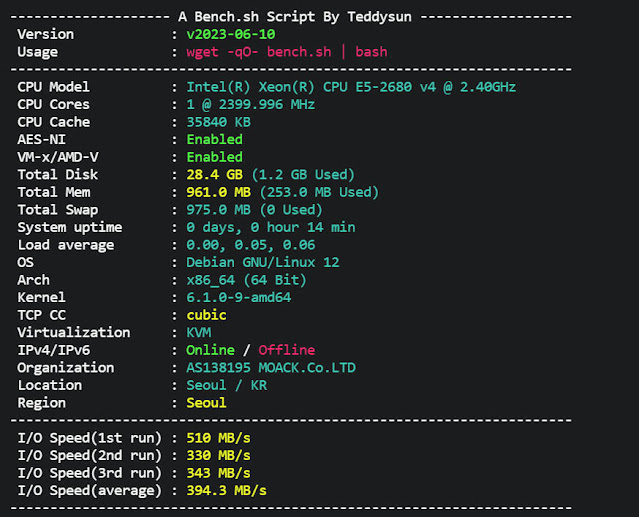Click CPU Cores value 1 @ 2399.996 MHz
This screenshot has width=639, height=517.
[x=251, y=104]
